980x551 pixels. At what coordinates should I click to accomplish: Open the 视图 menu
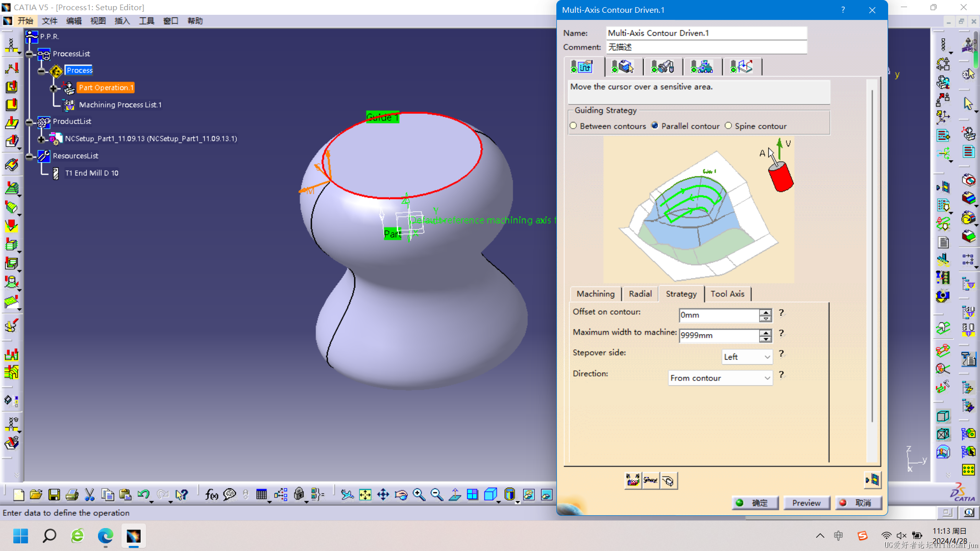tap(98, 21)
